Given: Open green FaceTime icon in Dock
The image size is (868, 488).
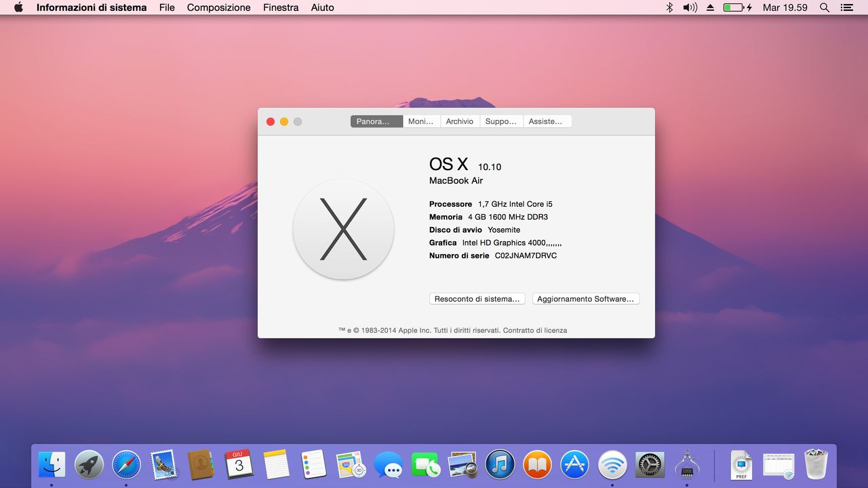Looking at the screenshot, I should [x=425, y=465].
